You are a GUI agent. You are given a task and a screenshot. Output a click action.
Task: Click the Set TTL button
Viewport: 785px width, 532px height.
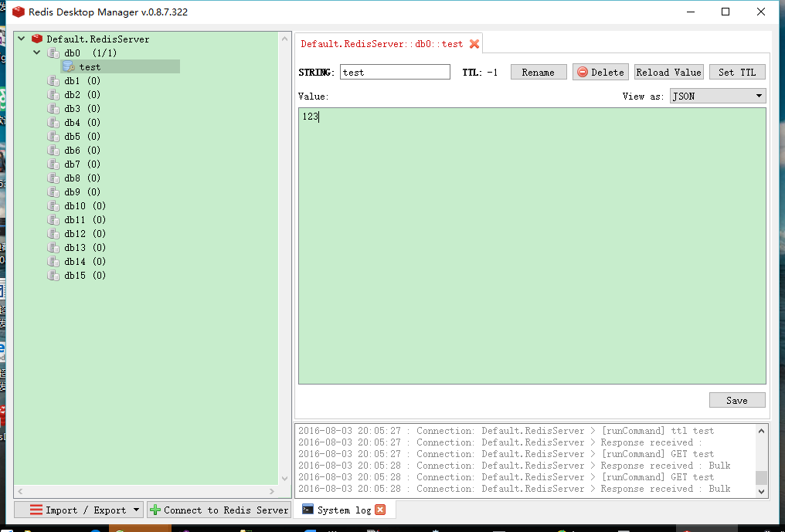click(x=737, y=72)
